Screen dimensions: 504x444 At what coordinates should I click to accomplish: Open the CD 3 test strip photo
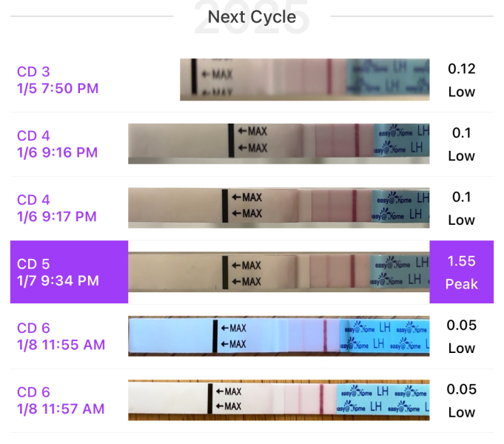click(304, 80)
